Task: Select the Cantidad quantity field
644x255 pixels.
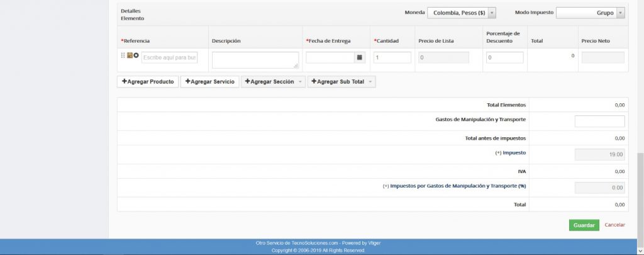Action: click(392, 57)
